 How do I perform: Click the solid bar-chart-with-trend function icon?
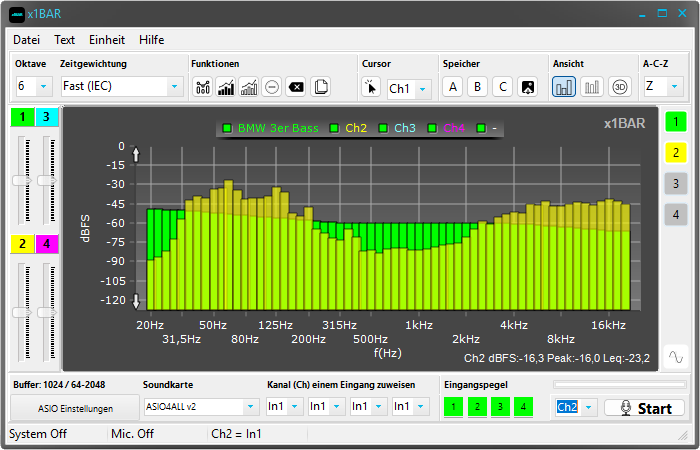[x=226, y=87]
